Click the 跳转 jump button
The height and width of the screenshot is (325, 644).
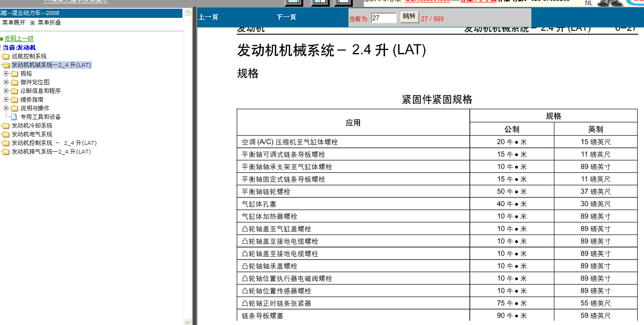[x=409, y=17]
